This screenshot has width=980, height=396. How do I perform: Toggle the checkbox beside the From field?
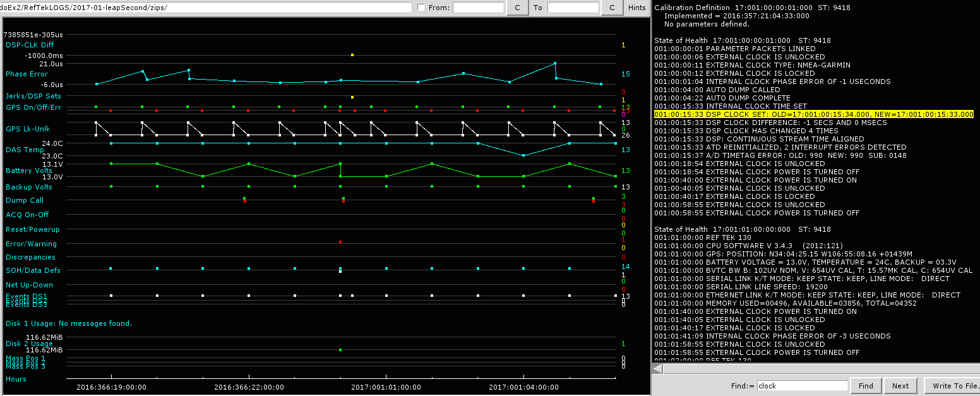click(x=421, y=8)
